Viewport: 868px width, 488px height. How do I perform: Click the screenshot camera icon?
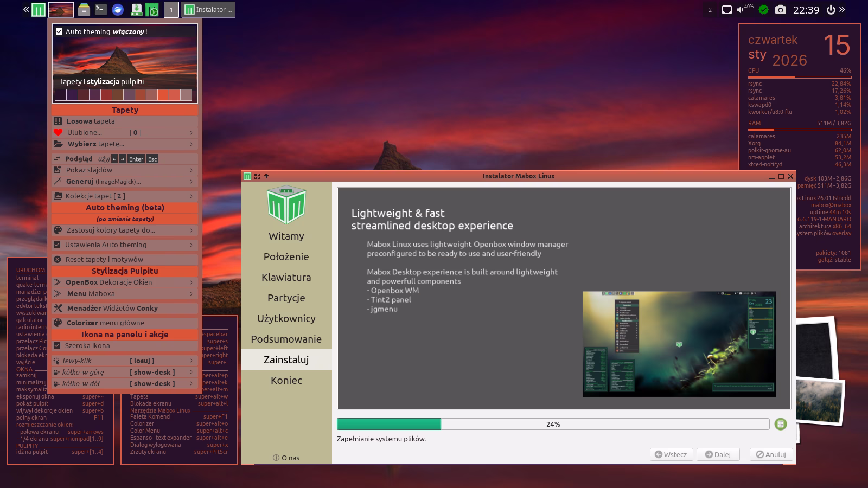point(780,10)
